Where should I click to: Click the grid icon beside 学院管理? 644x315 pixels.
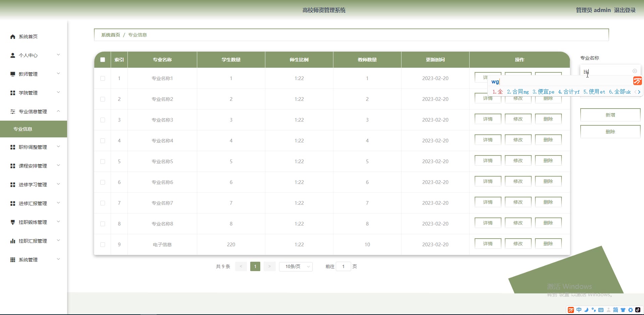13,93
